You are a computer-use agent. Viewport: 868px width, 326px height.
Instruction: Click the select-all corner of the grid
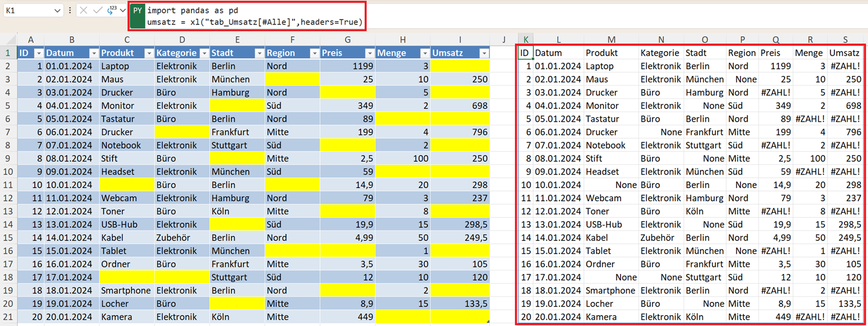pyautogui.click(x=8, y=39)
